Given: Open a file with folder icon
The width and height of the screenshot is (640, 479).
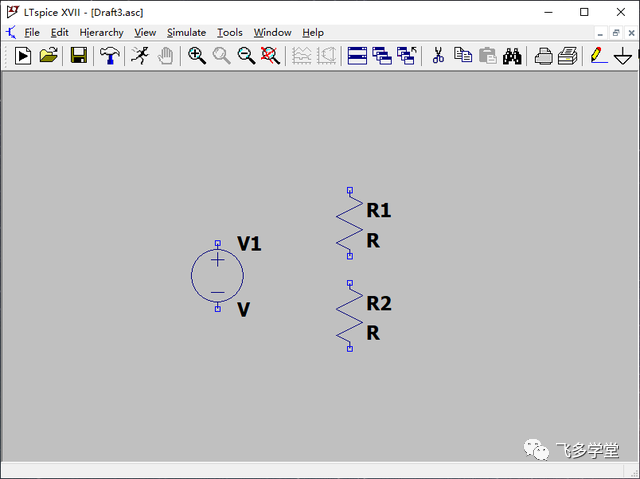Looking at the screenshot, I should tap(49, 55).
